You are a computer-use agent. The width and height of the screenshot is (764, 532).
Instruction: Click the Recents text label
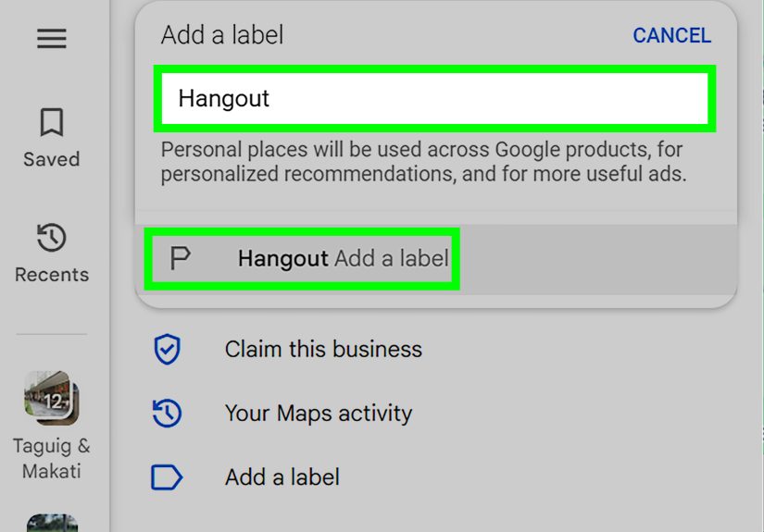click(52, 275)
